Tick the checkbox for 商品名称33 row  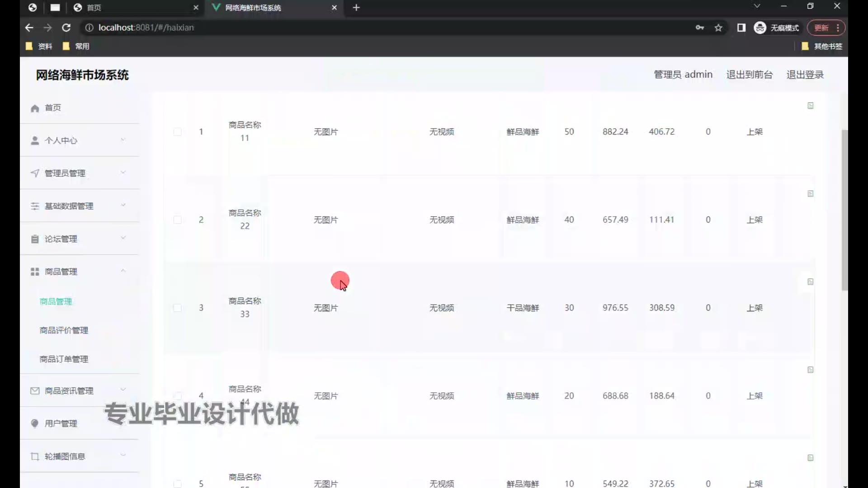(178, 308)
